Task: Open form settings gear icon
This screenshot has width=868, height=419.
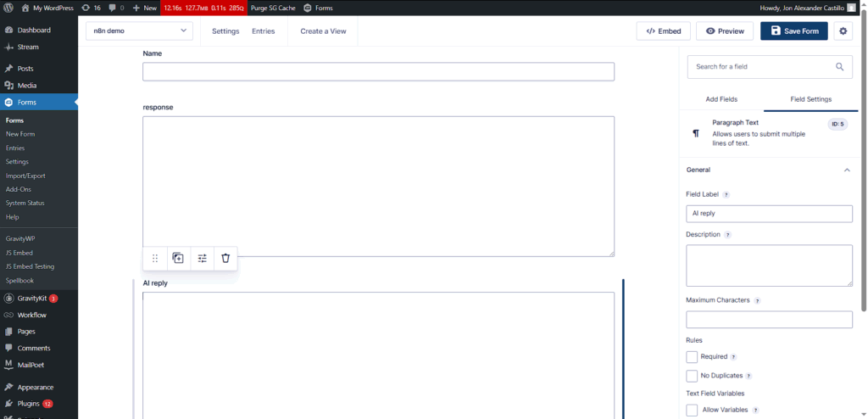Action: [843, 31]
